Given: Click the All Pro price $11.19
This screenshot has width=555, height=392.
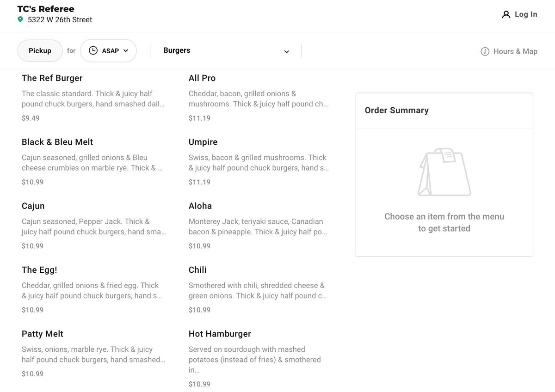Looking at the screenshot, I should click(x=199, y=118).
